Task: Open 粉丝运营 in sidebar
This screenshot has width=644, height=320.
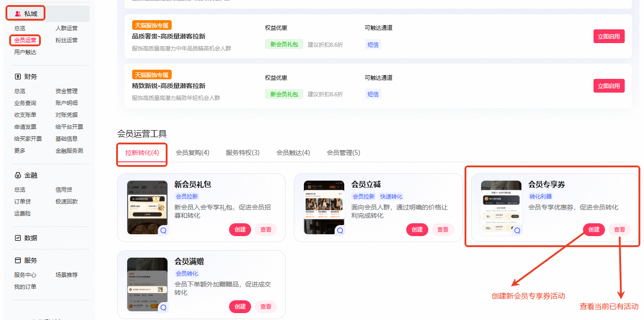Action: pyautogui.click(x=67, y=40)
